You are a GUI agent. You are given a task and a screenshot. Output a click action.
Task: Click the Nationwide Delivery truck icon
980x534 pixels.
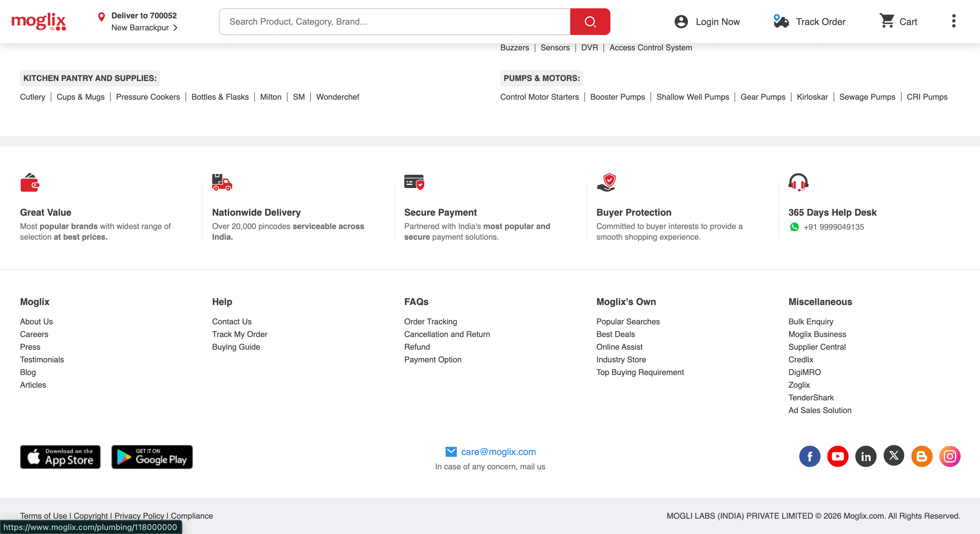222,182
